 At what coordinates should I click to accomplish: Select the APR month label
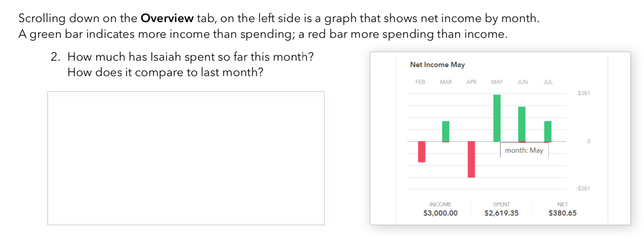point(471,82)
